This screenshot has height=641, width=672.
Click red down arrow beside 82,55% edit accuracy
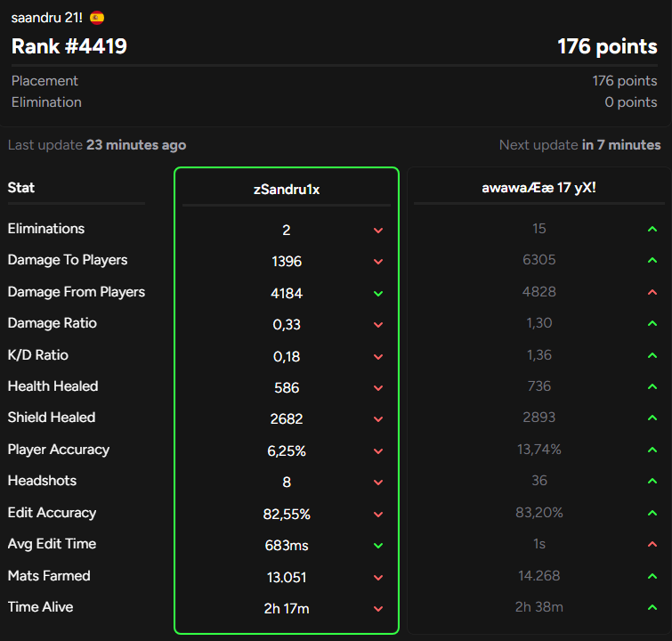point(378,515)
